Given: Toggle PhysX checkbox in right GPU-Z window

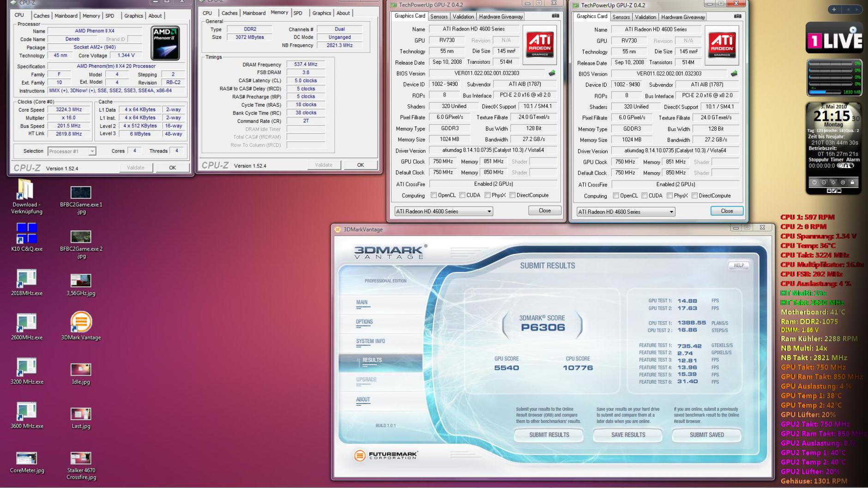Looking at the screenshot, I should pyautogui.click(x=670, y=196).
